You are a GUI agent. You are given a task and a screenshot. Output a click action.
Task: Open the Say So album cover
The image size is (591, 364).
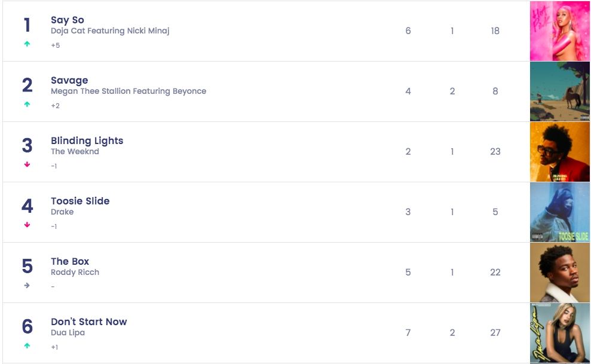[559, 31]
